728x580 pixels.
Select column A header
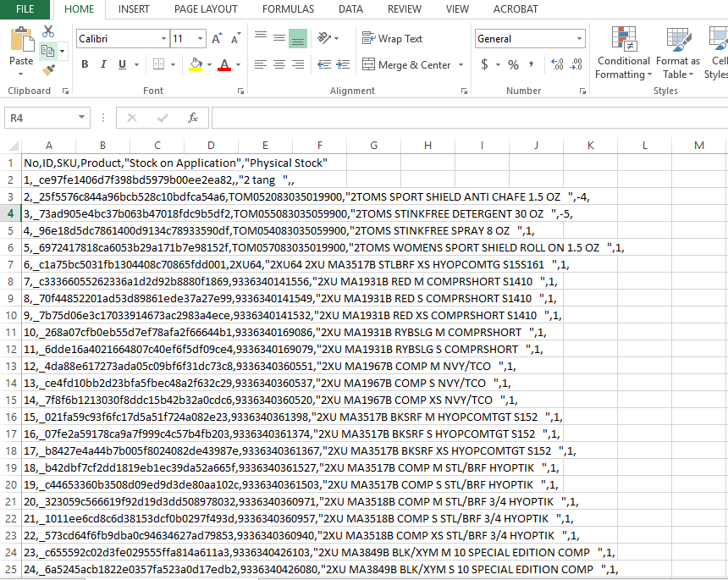pos(49,146)
